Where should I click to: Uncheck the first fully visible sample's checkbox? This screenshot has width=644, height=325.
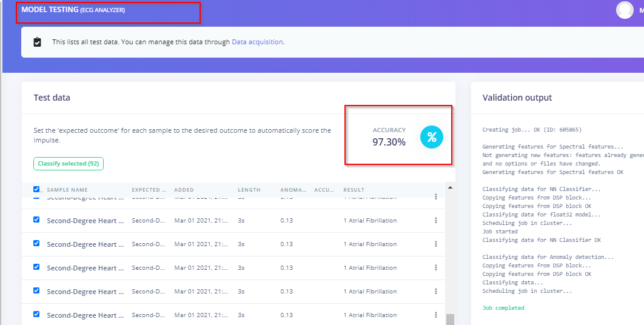coord(36,220)
